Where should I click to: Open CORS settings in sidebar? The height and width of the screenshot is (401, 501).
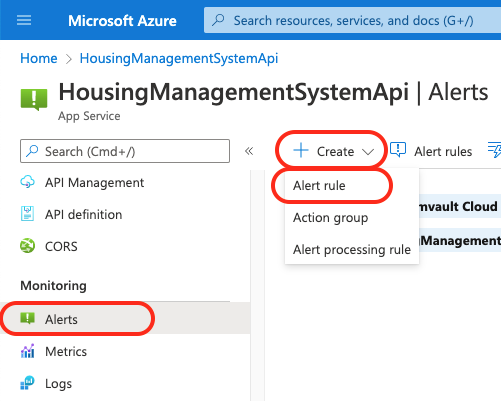[125, 247]
